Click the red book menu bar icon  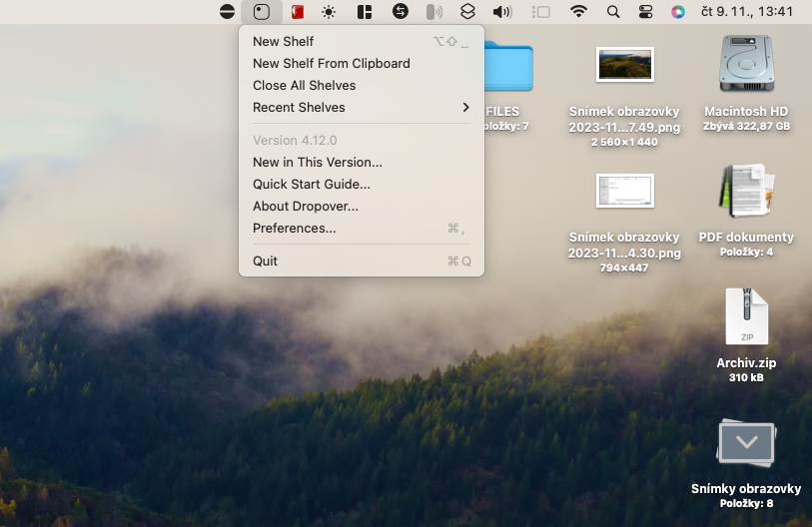coord(298,11)
